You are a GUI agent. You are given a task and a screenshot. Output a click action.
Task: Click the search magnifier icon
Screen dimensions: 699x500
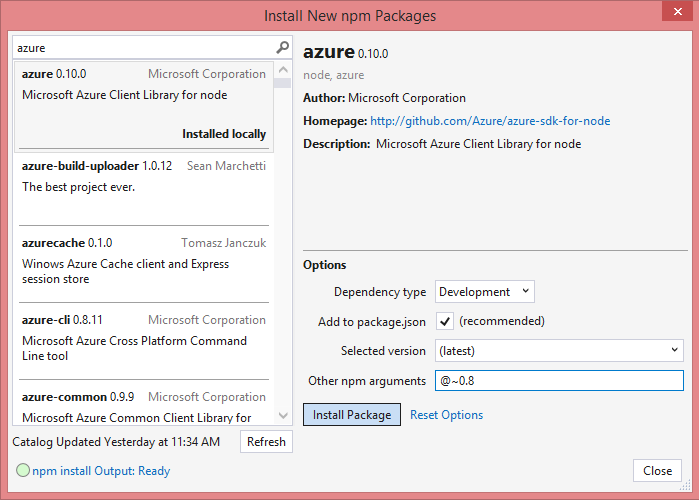(x=282, y=47)
